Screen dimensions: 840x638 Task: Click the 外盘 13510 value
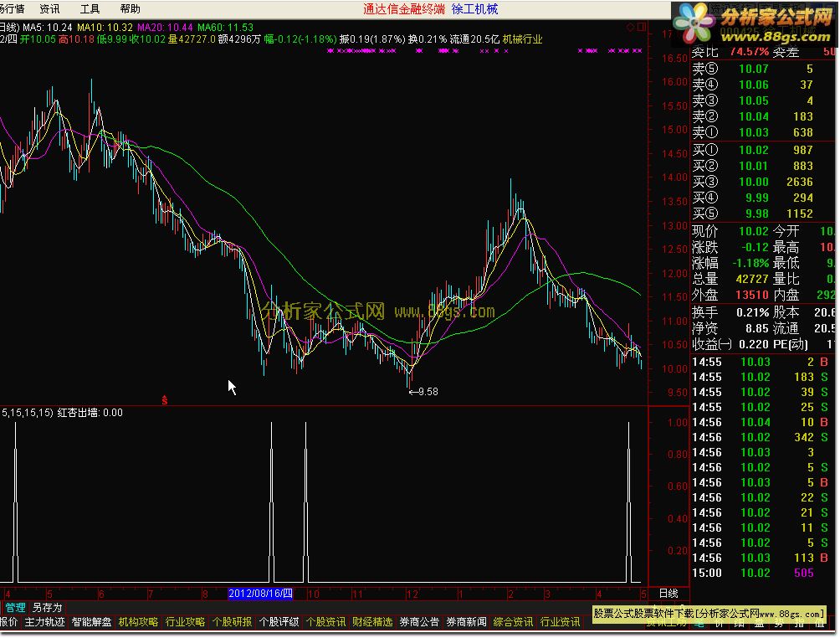click(x=752, y=296)
